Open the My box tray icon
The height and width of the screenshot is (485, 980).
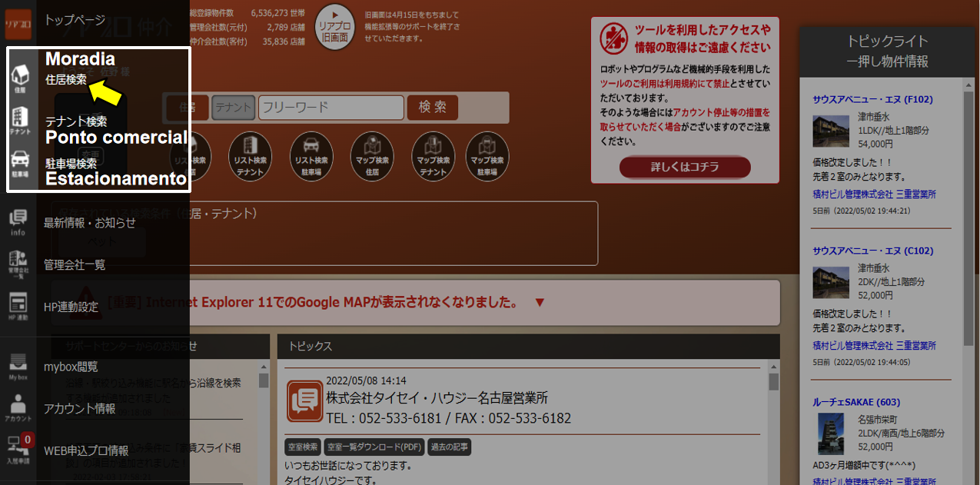pos(18,366)
